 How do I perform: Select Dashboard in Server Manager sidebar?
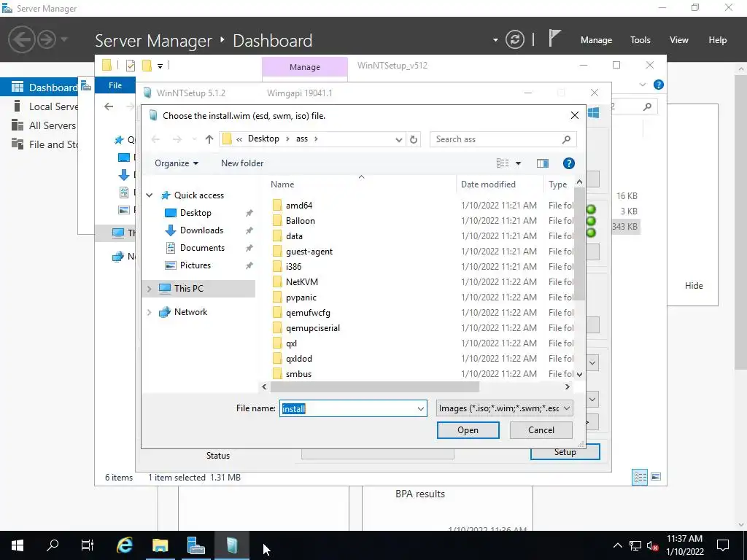39,87
